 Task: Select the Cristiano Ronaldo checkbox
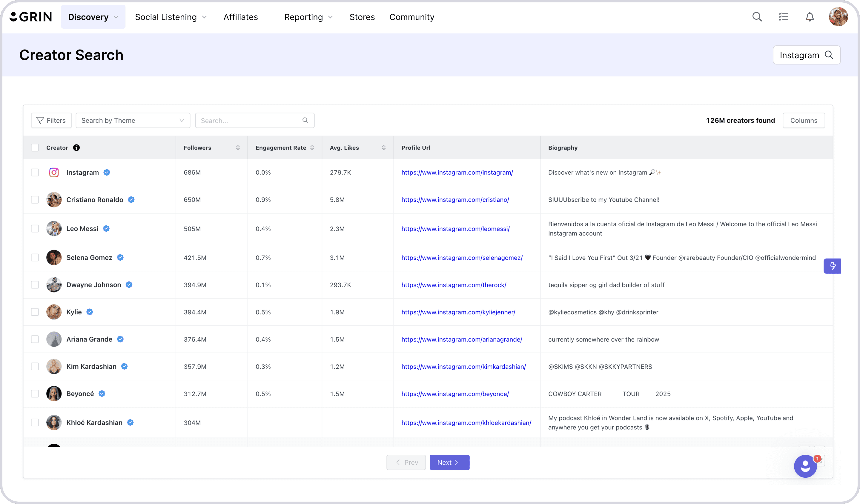[35, 200]
